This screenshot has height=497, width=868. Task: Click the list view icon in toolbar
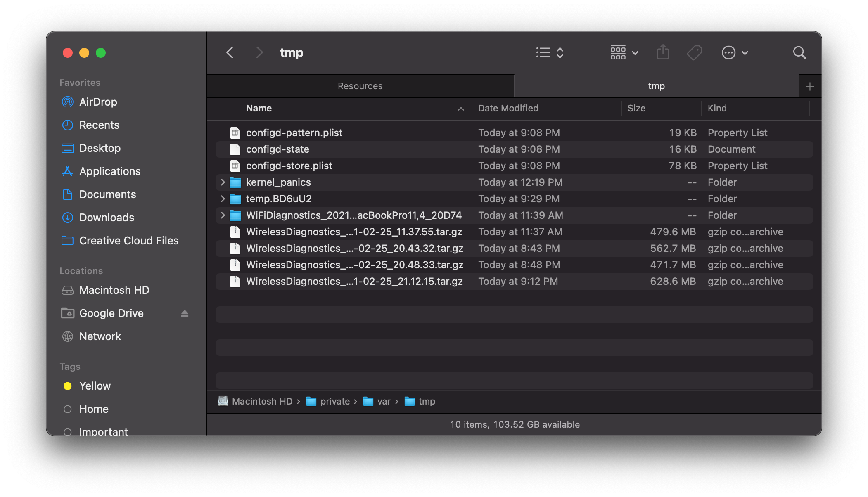pyautogui.click(x=543, y=52)
